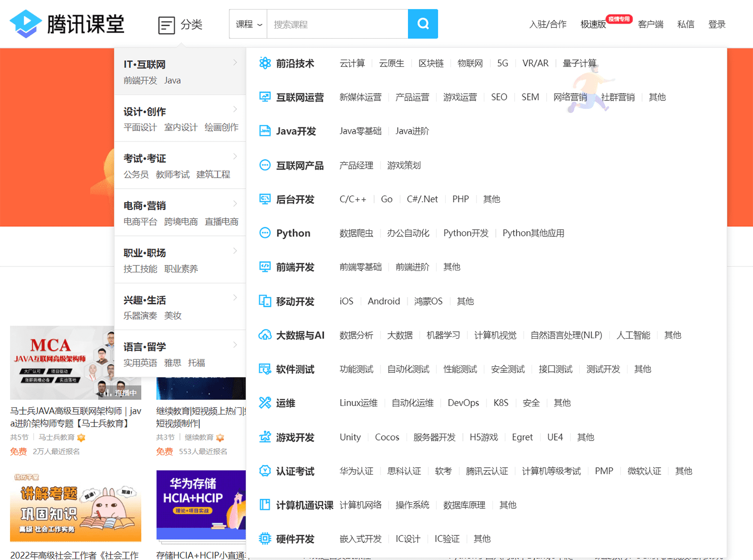Open the 产品经理 subcategory
The image size is (753, 560).
[x=356, y=165]
